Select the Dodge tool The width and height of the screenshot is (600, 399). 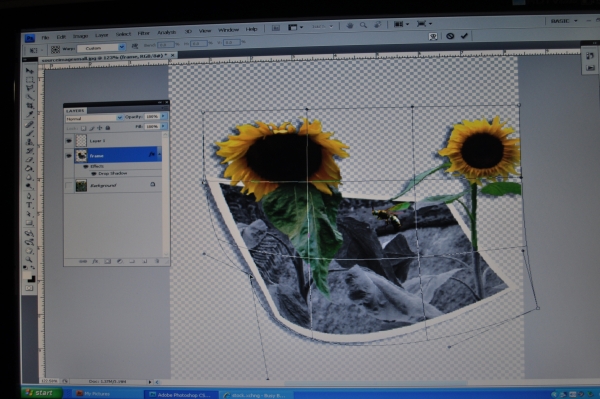click(x=29, y=186)
